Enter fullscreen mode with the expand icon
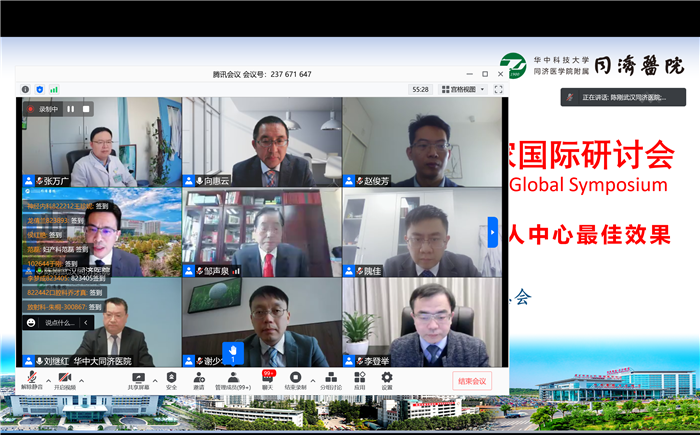The image size is (700, 435). (498, 89)
